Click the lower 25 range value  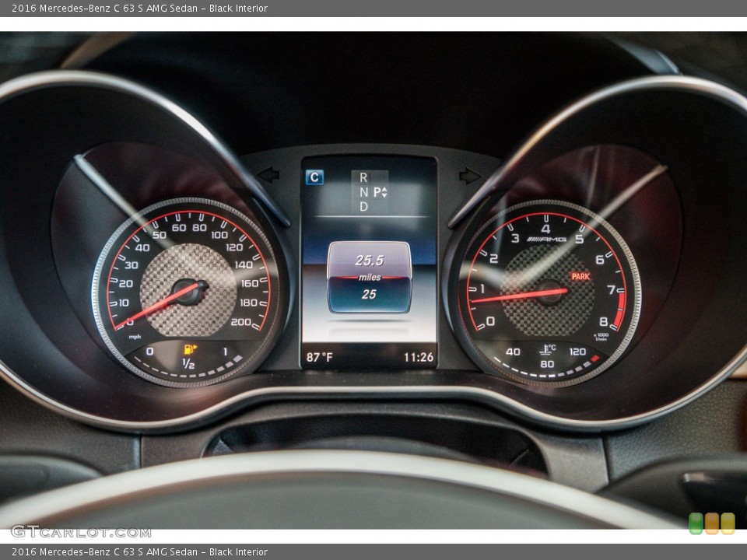pyautogui.click(x=369, y=294)
